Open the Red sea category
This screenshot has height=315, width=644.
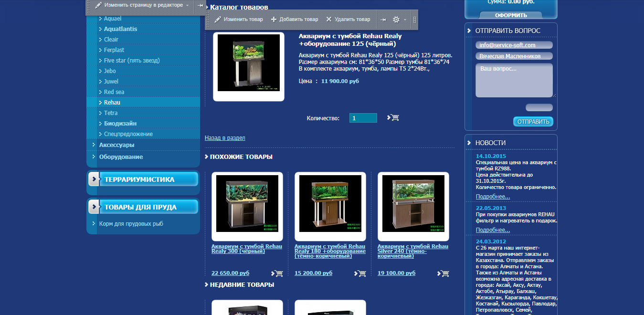coord(114,92)
